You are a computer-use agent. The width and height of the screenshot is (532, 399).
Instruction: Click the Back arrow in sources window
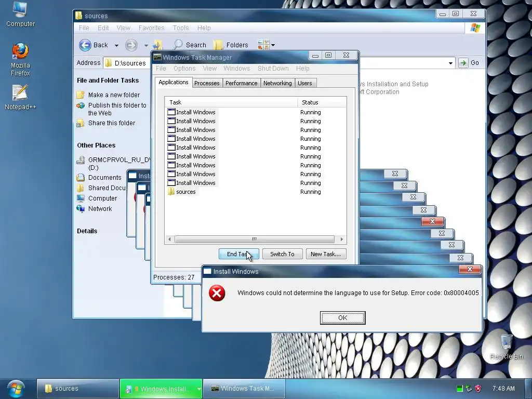tap(94, 45)
